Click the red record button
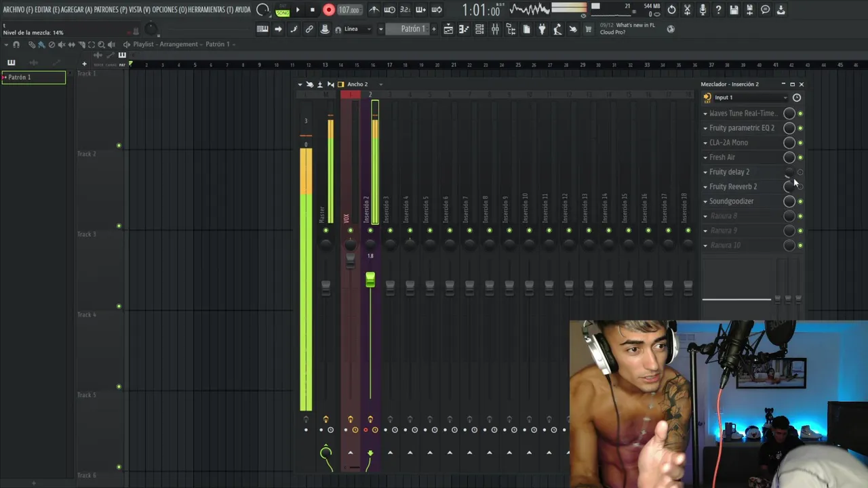Image resolution: width=868 pixels, height=488 pixels. [x=329, y=9]
